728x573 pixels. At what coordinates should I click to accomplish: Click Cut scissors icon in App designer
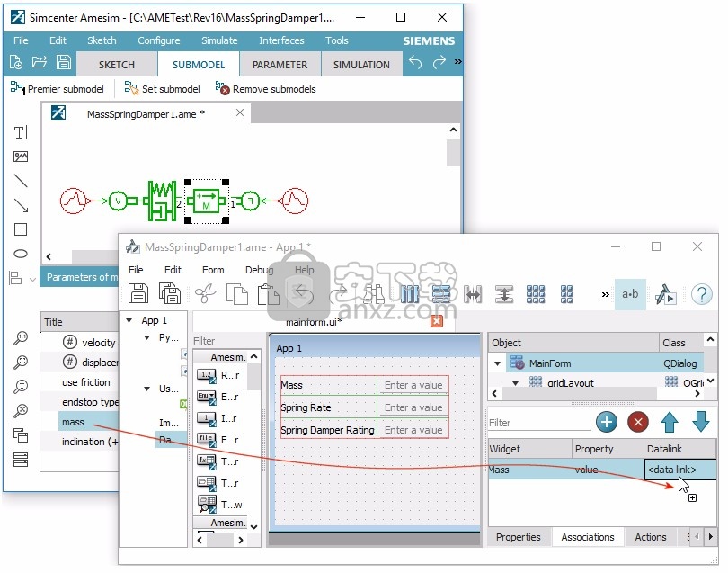tap(205, 294)
